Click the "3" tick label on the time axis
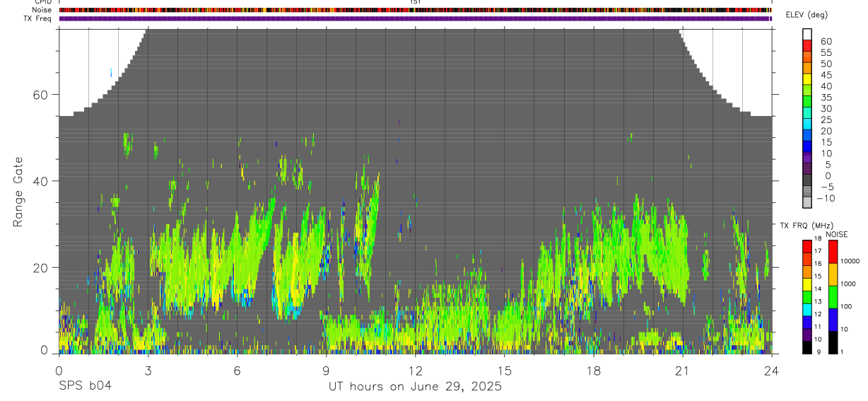The width and height of the screenshot is (868, 401). 148,370
